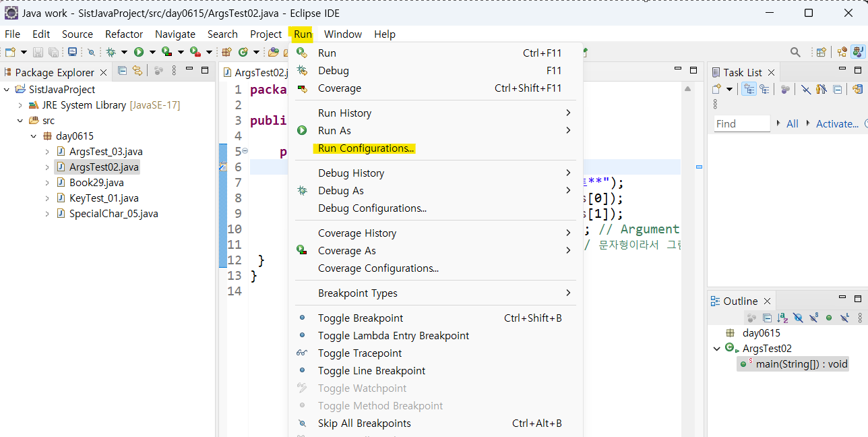
Task: Toggle Hide Static Members in Outline
Action: 813,318
